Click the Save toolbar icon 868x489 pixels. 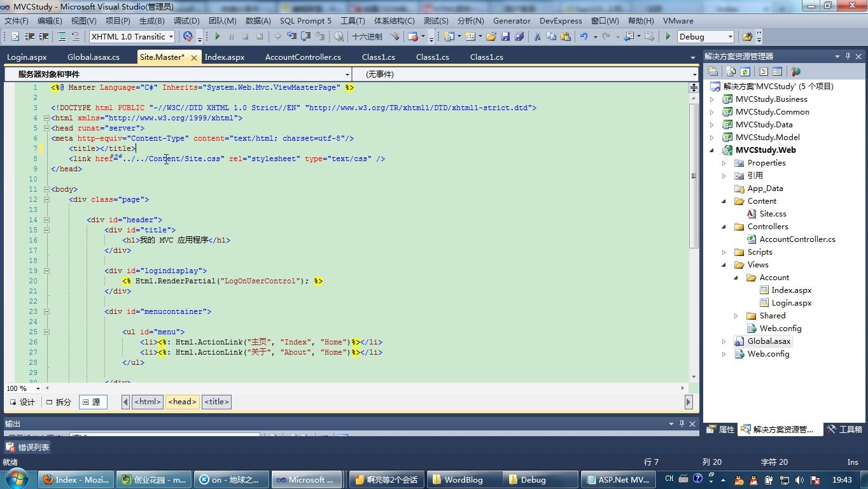coord(505,36)
